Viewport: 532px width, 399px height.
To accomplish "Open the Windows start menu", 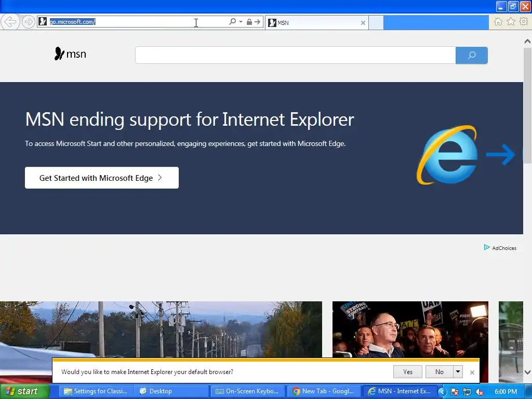I will click(x=24, y=391).
